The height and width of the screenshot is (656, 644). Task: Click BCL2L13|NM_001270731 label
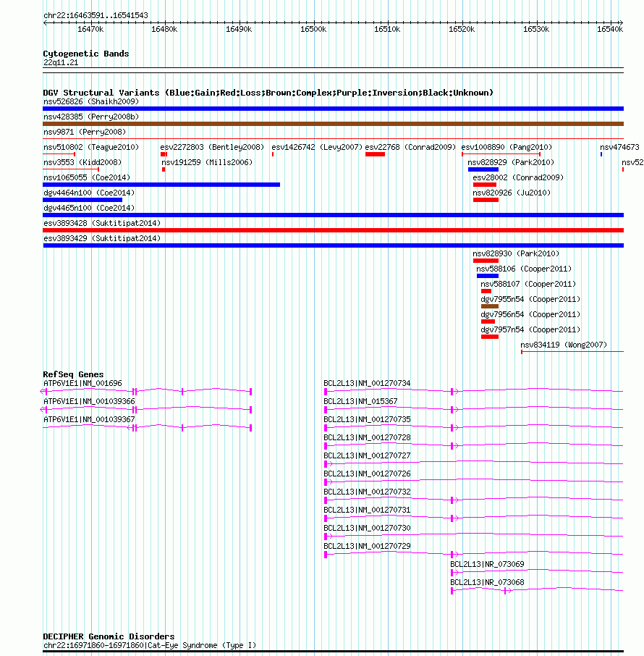click(x=367, y=510)
